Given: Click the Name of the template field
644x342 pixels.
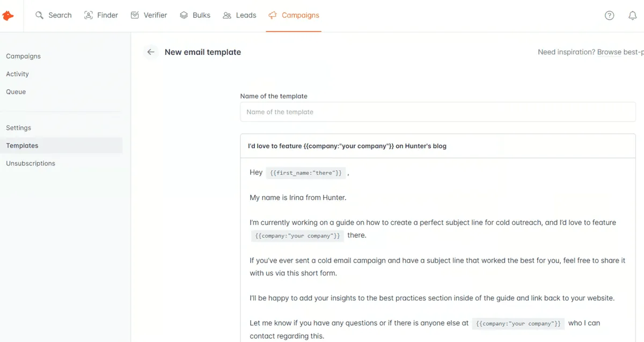Looking at the screenshot, I should (x=437, y=112).
